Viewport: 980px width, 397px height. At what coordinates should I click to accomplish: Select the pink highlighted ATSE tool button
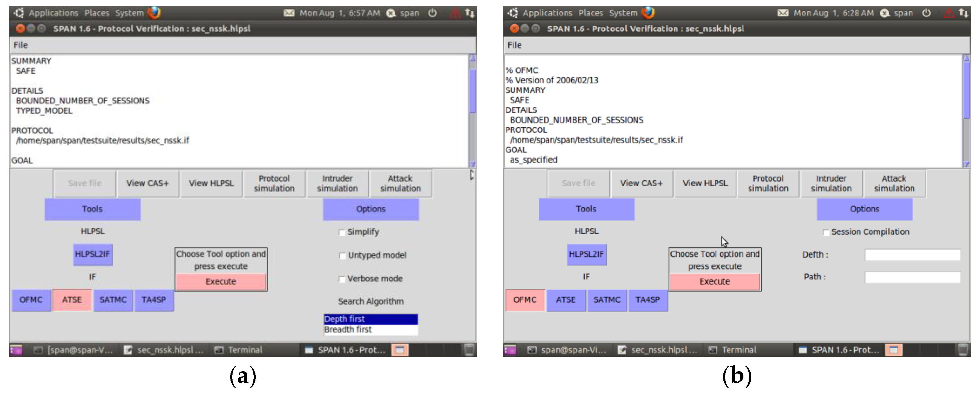click(72, 300)
